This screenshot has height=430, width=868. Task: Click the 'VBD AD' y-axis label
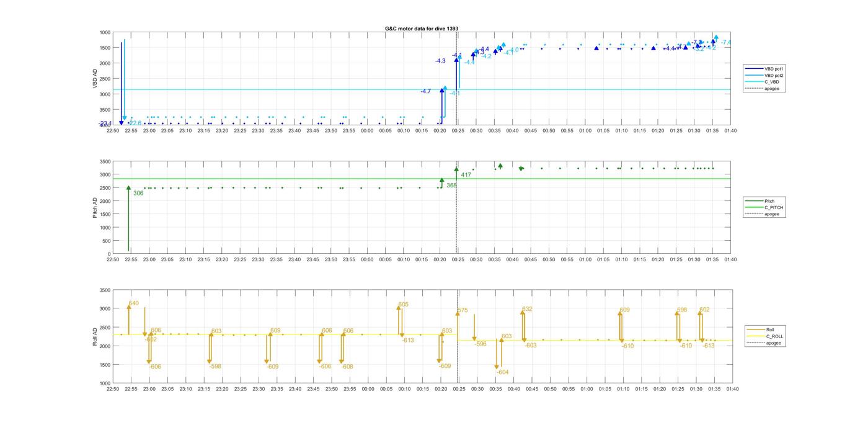tap(95, 78)
